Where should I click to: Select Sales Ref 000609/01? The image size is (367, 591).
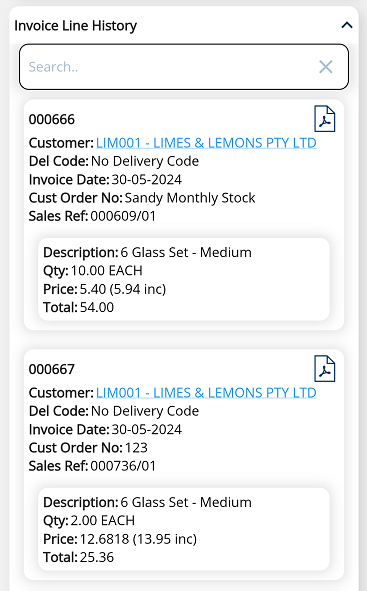pyautogui.click(x=123, y=216)
